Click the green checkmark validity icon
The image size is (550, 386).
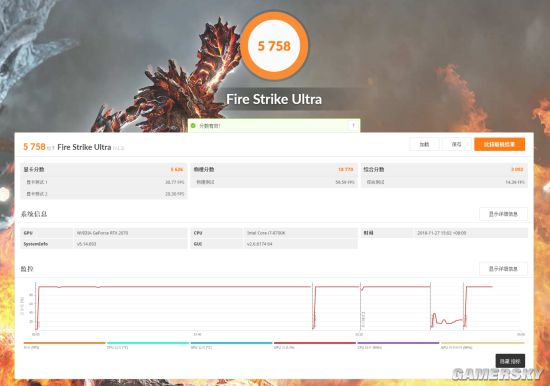193,125
